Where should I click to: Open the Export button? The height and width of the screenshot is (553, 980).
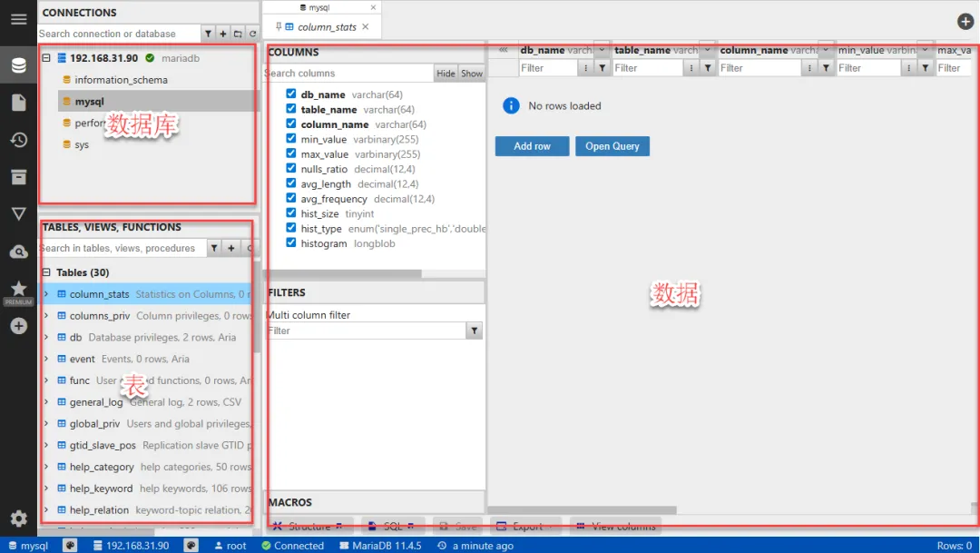coord(525,527)
